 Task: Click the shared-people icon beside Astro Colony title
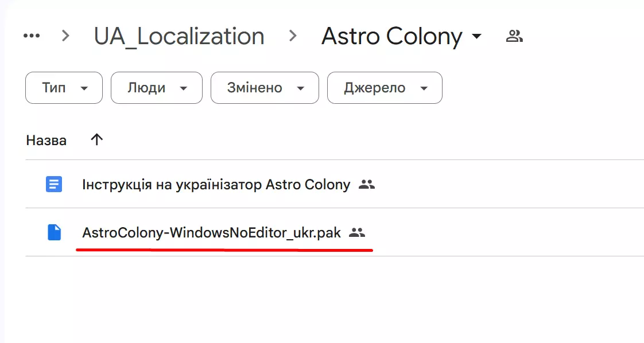click(514, 37)
